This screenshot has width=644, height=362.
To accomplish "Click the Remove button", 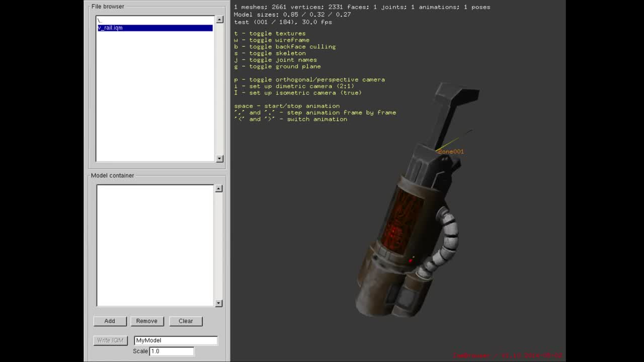I will 147,321.
